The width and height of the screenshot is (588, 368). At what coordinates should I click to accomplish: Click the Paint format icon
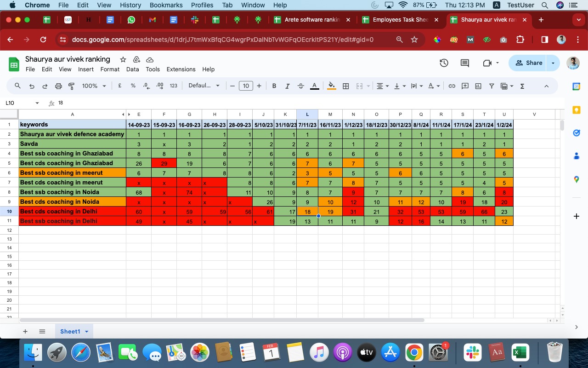click(x=71, y=86)
